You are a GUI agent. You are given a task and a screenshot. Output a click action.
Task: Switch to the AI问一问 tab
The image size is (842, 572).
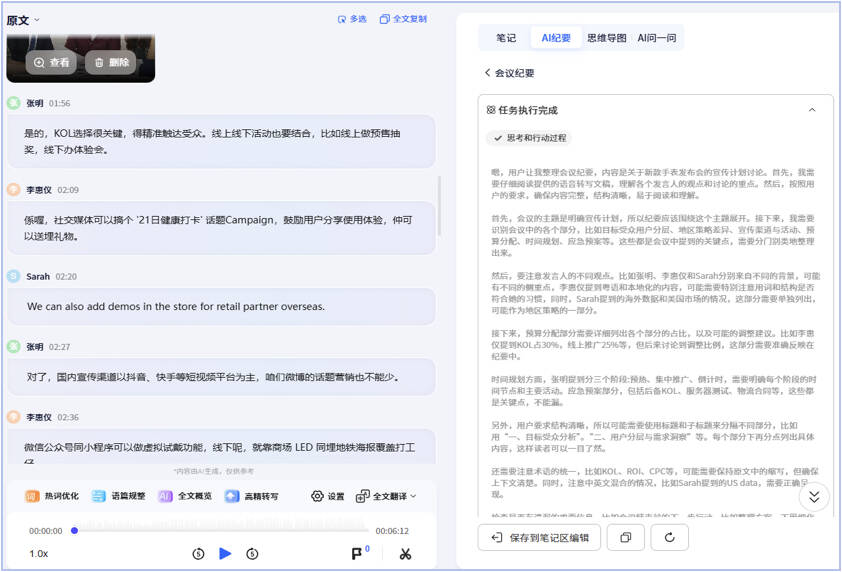(657, 38)
